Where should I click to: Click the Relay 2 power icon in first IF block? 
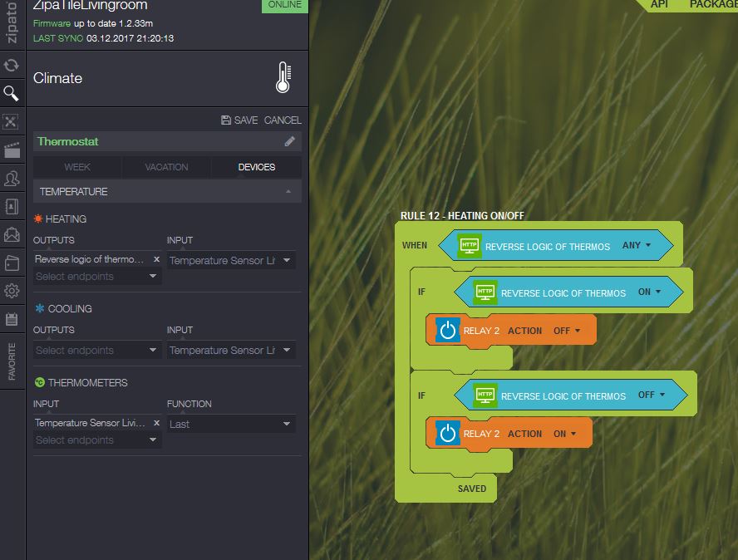coord(447,331)
